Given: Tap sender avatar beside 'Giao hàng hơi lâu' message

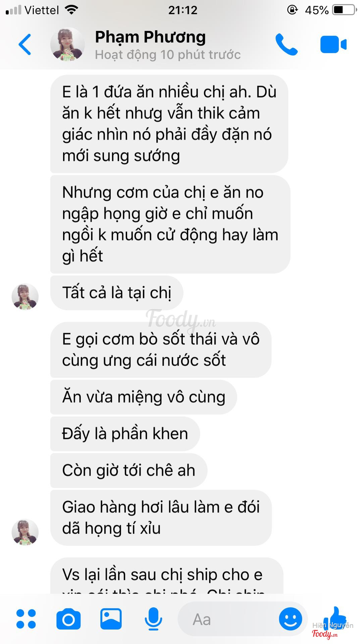Looking at the screenshot, I should (x=25, y=532).
